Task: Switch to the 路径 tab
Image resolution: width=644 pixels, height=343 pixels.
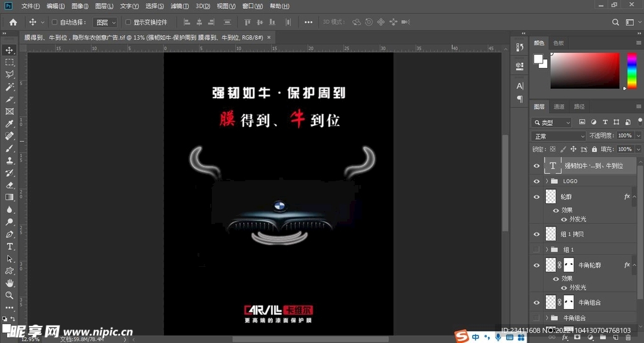Action: (579, 106)
